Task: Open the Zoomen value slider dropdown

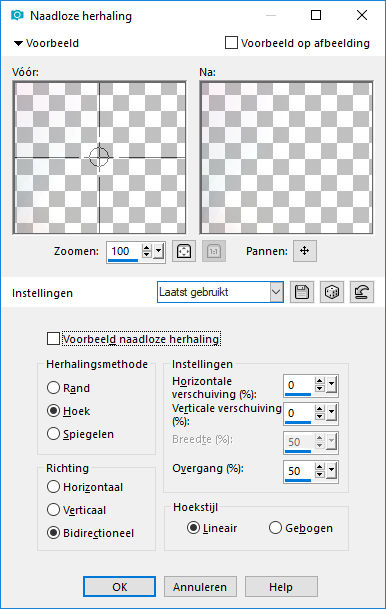Action: click(158, 251)
